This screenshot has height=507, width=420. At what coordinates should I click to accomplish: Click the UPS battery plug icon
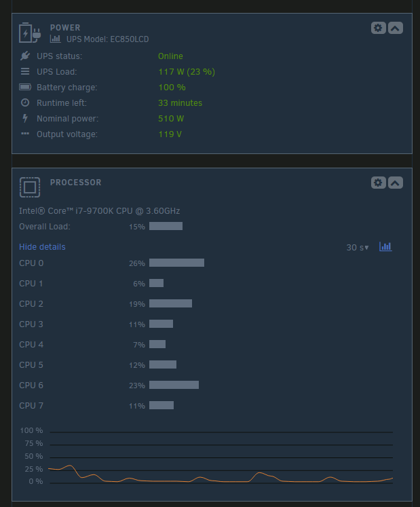click(x=30, y=33)
